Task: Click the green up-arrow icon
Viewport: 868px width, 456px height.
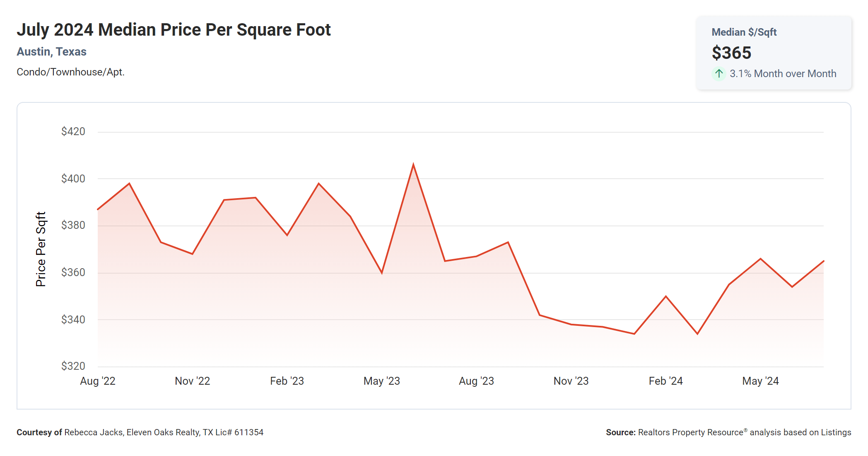Action: coord(719,74)
